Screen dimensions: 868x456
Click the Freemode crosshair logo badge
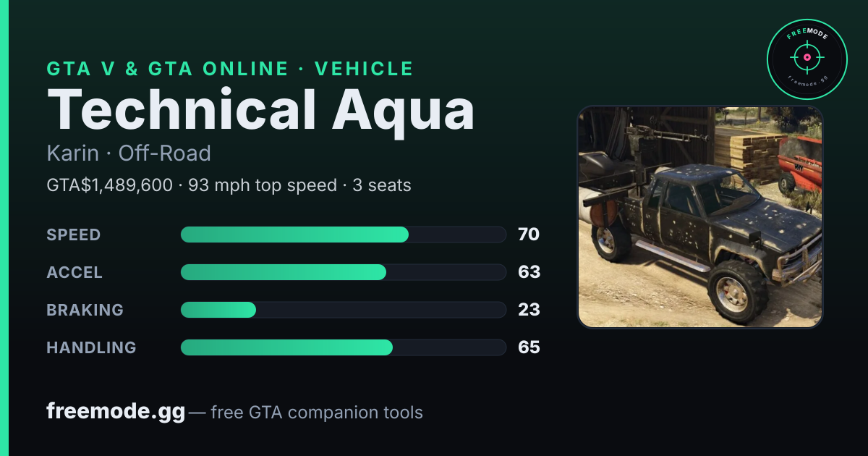point(807,59)
